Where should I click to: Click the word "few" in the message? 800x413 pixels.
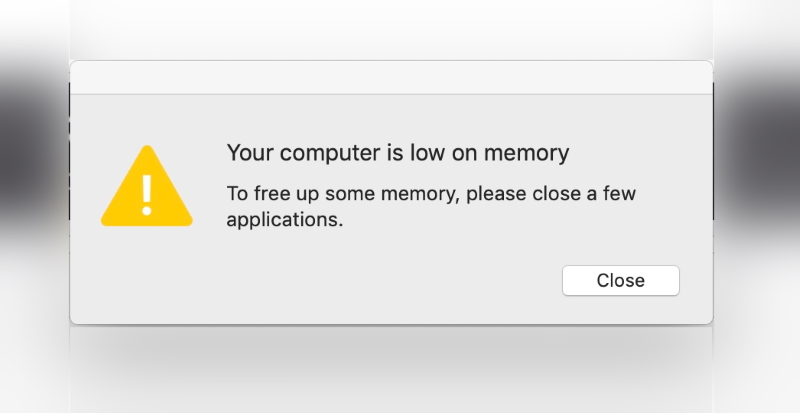coord(617,194)
